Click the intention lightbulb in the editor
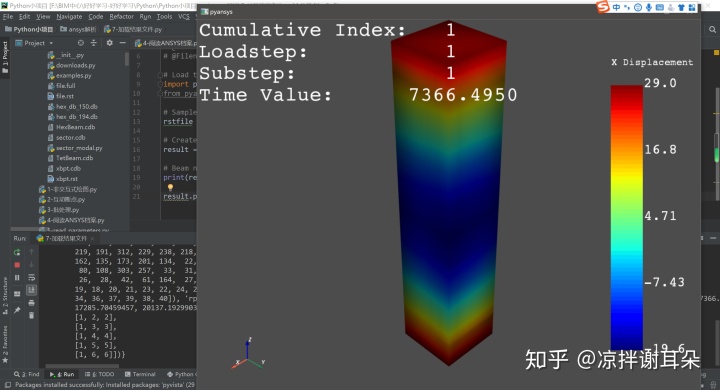Image resolution: width=720 pixels, height=390 pixels. point(170,187)
